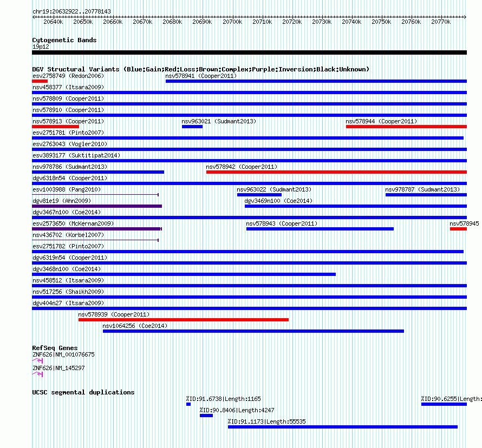Select the blue nsv578941 (Cooper2011) gain bar
Image resolution: width=482 pixels, height=448 pixels.
(316, 81)
